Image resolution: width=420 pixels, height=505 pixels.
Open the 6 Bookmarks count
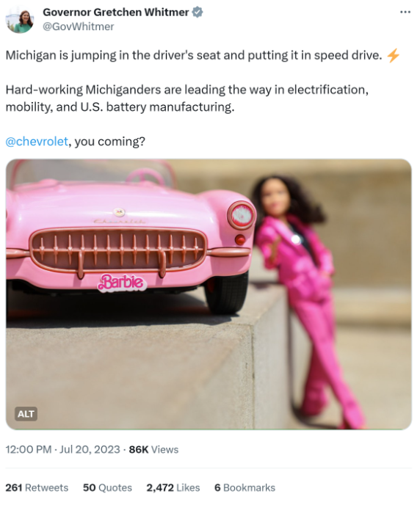pyautogui.click(x=245, y=487)
